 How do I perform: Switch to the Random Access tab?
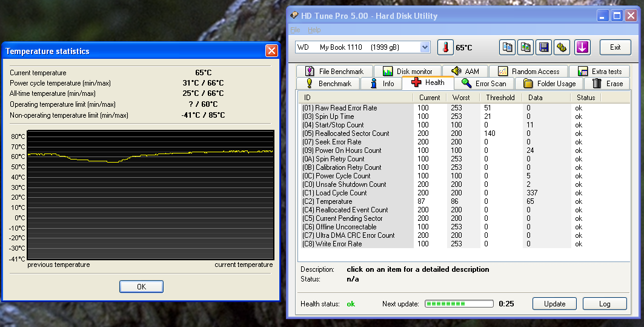coord(528,71)
